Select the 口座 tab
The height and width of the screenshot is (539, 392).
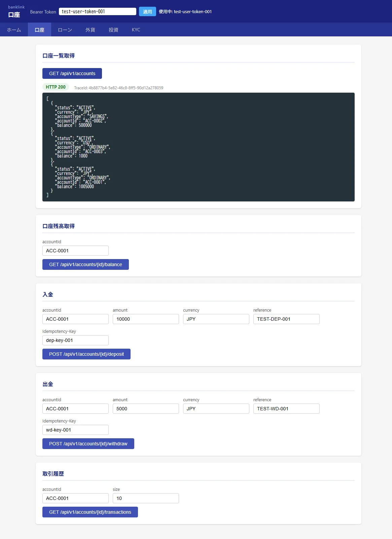click(39, 30)
